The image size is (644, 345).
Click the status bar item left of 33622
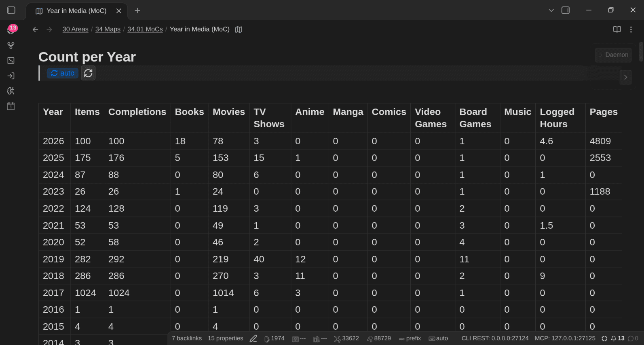pos(320,339)
